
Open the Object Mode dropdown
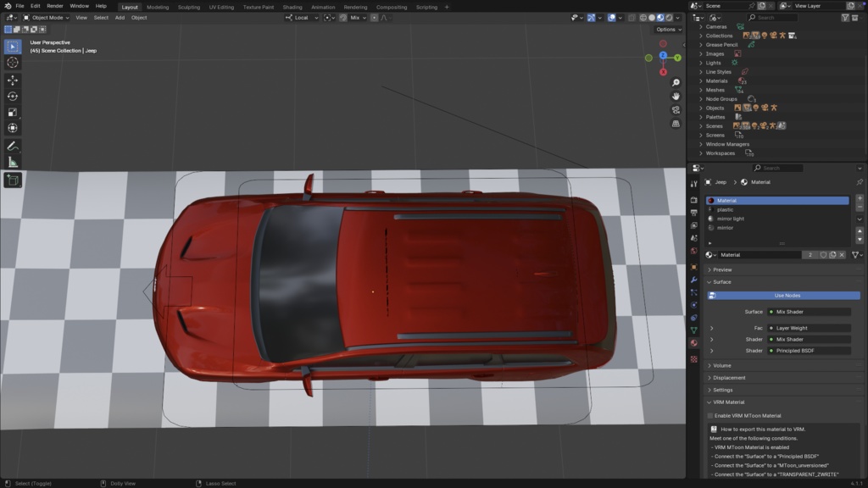coord(47,18)
